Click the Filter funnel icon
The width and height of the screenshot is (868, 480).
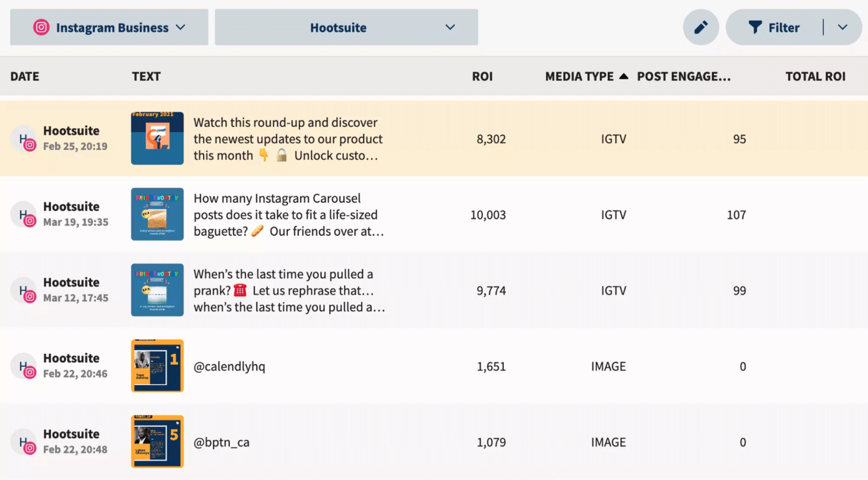(755, 27)
